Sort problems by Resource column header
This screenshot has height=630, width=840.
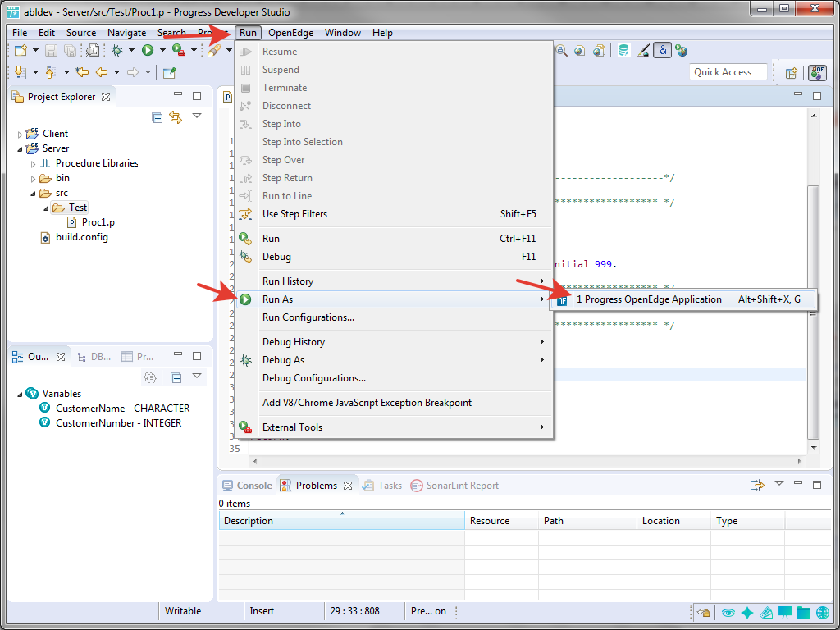pyautogui.click(x=501, y=521)
